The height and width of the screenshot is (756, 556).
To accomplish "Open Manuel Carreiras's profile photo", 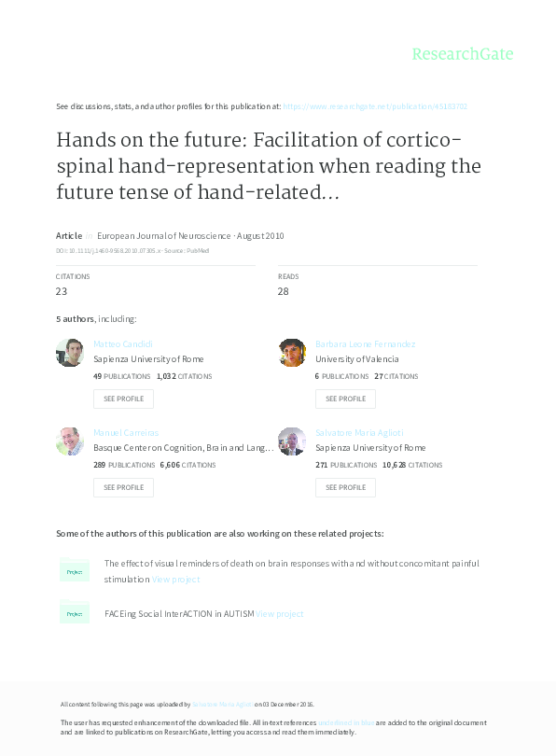I will coord(70,441).
